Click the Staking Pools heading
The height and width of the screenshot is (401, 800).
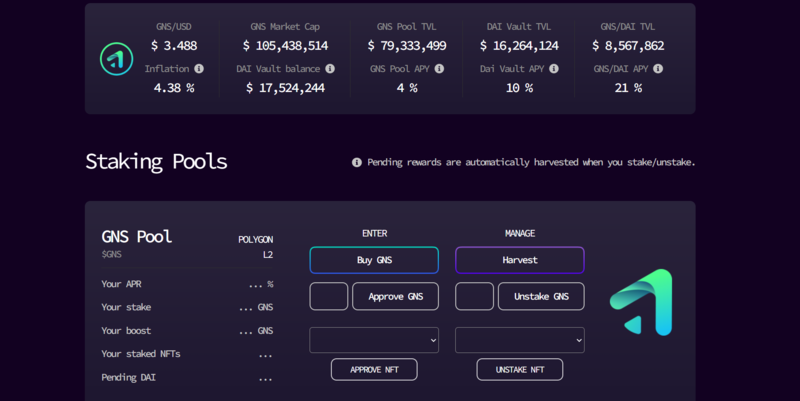pyautogui.click(x=156, y=162)
